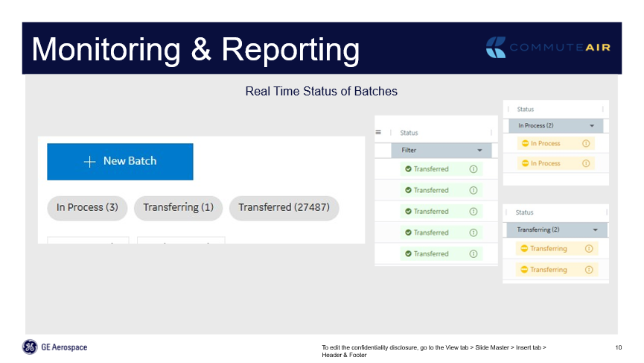Click info icon on first In Process row
This screenshot has height=363, width=644.
coord(585,143)
